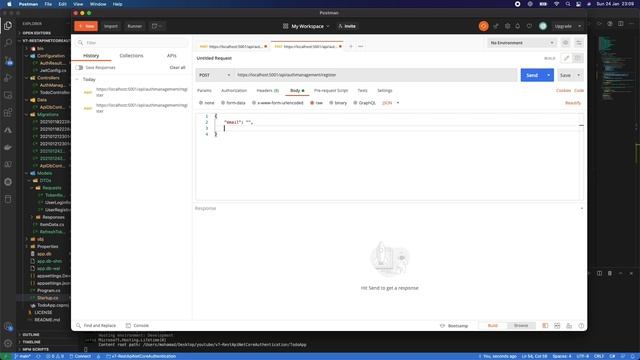Switch Postman to Browse mode

click(521, 326)
